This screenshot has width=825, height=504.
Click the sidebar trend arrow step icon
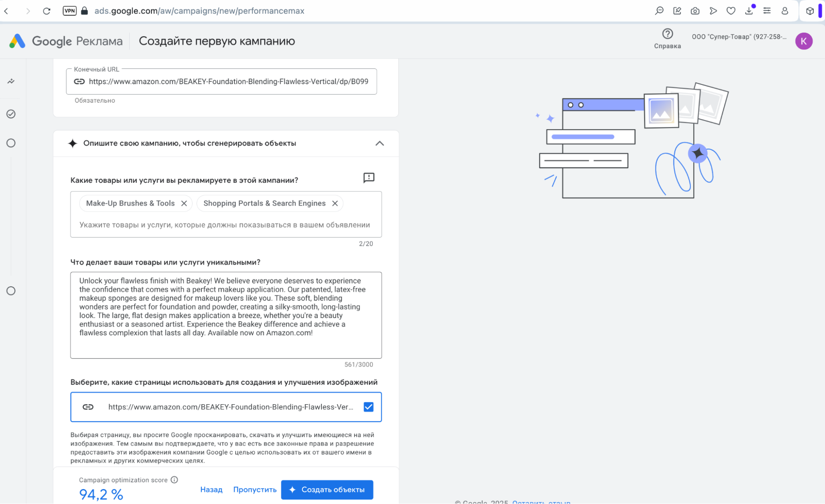tap(11, 81)
